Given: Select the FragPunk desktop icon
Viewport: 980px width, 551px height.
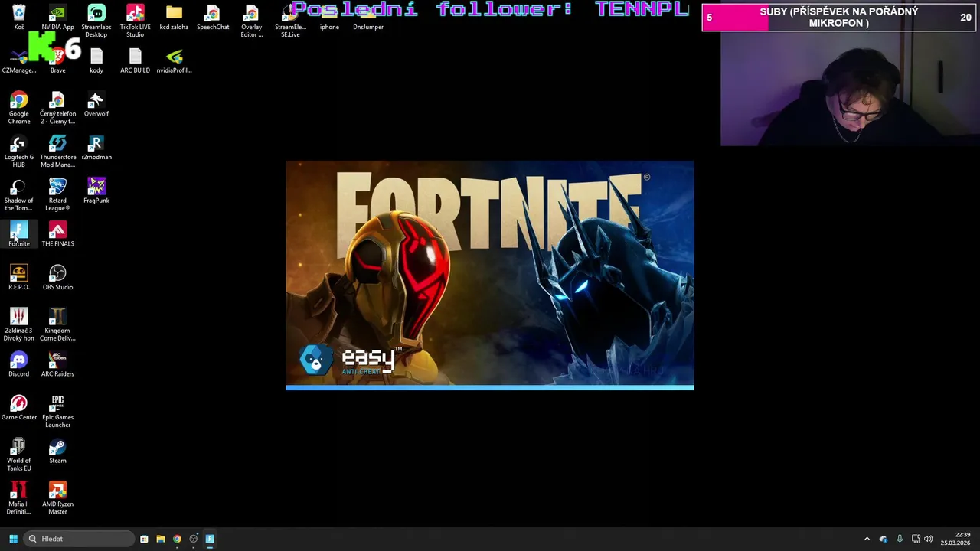Looking at the screenshot, I should click(96, 191).
